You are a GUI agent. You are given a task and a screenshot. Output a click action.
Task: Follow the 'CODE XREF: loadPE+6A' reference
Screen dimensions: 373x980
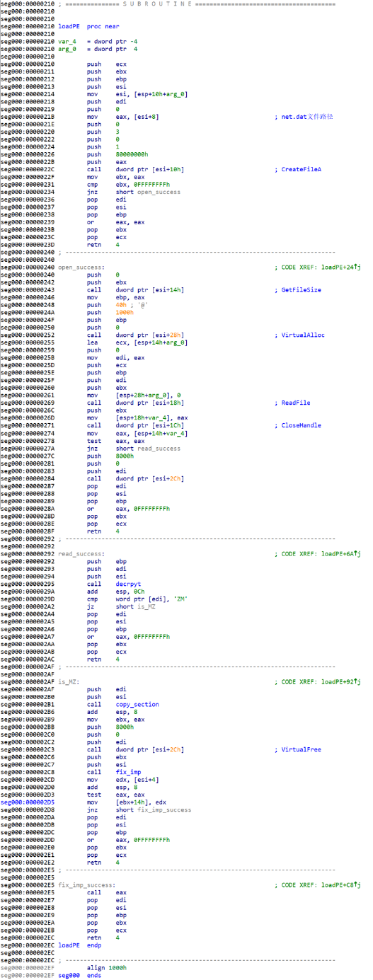click(x=317, y=553)
